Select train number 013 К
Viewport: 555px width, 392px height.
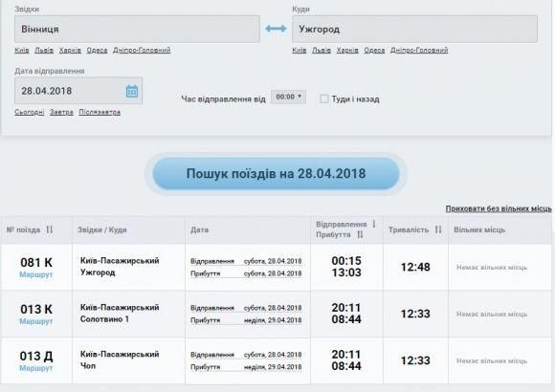pos(36,309)
